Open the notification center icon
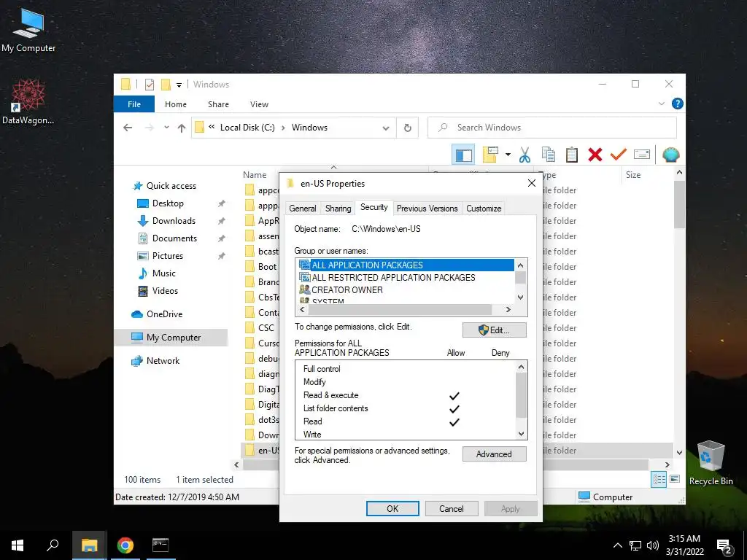Image resolution: width=747 pixels, height=560 pixels. 724,546
